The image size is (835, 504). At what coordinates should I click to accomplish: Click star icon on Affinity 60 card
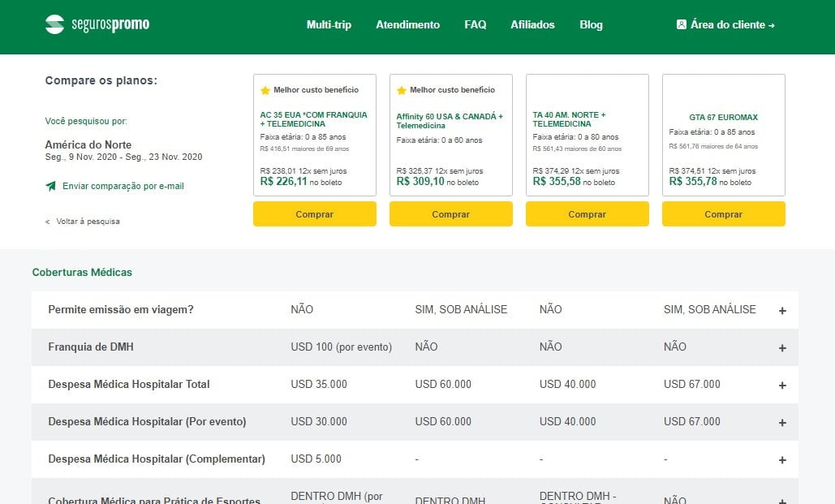coord(402,90)
